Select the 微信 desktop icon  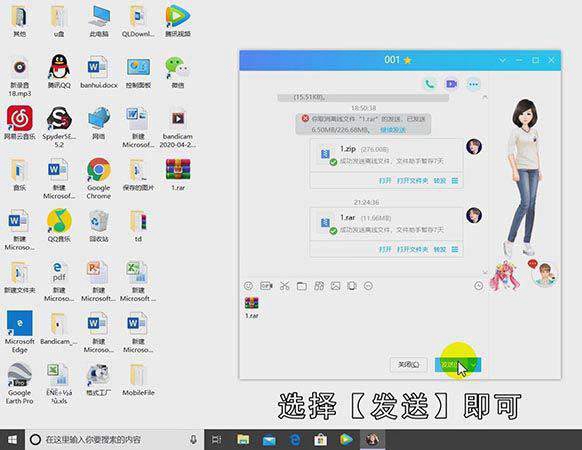[177, 72]
